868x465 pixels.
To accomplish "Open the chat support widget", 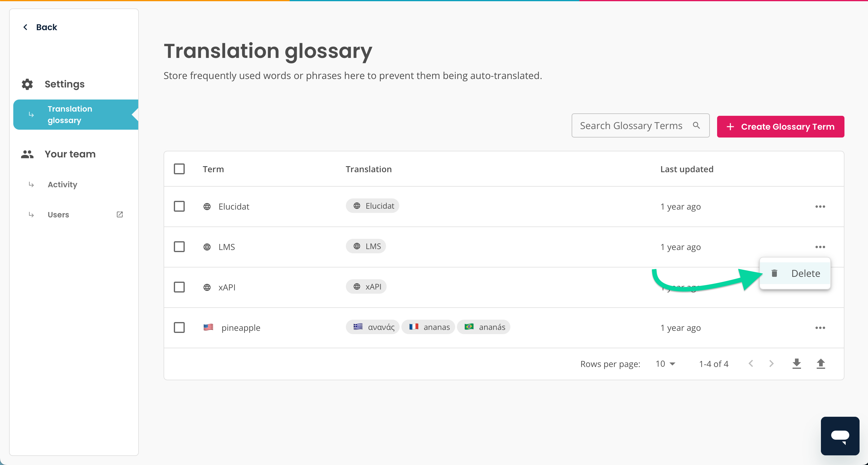I will pos(840,436).
